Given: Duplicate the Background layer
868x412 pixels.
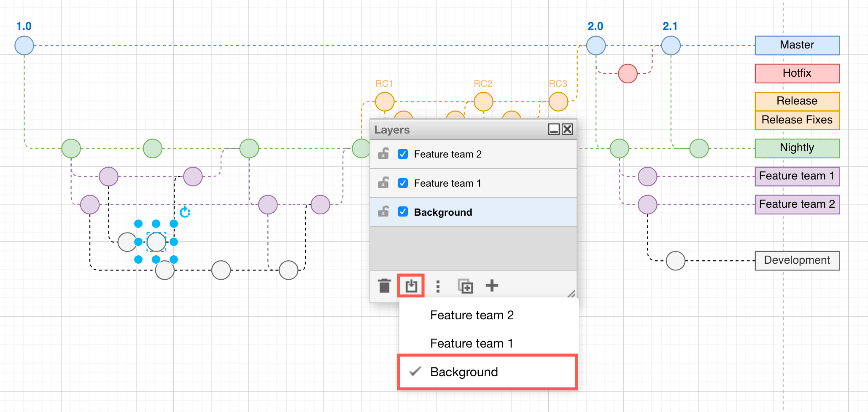Looking at the screenshot, I should point(465,286).
